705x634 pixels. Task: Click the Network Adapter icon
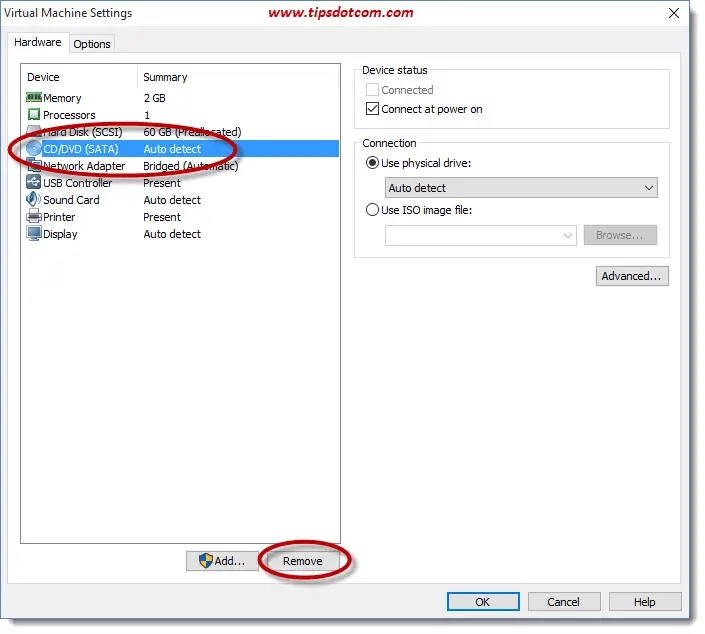[x=34, y=165]
